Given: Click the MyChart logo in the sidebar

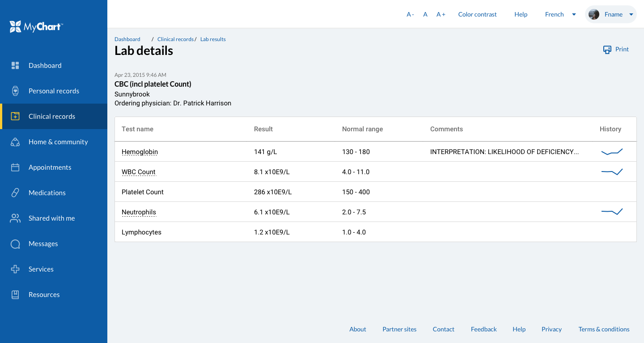Looking at the screenshot, I should coord(36,26).
